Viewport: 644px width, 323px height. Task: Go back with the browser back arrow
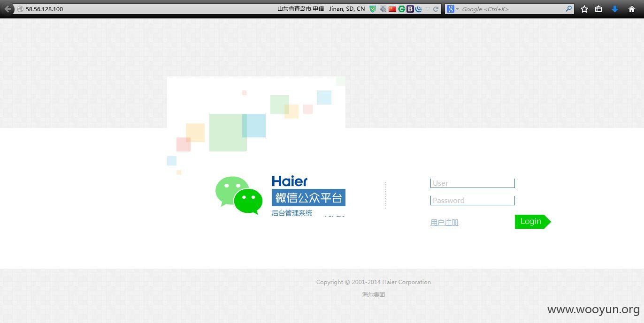[8, 9]
